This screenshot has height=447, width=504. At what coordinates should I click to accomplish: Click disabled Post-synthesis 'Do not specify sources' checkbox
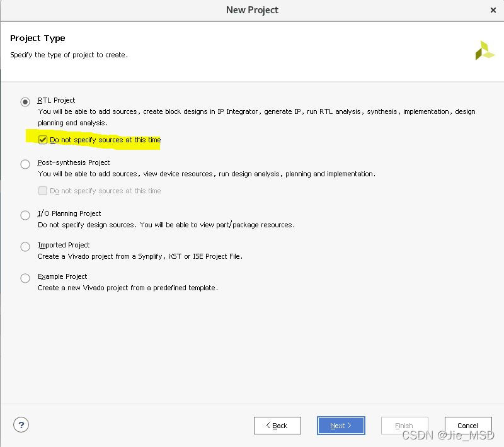43,191
